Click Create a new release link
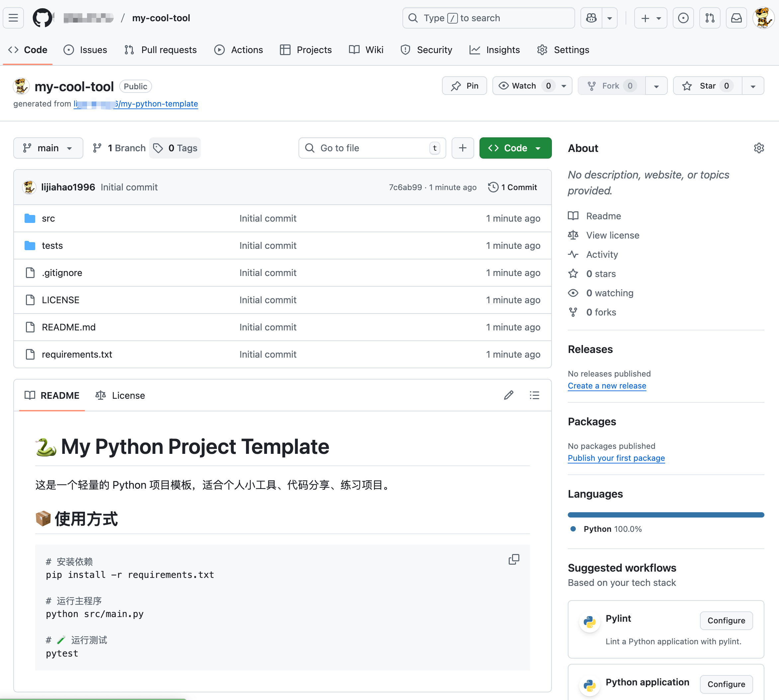This screenshot has height=700, width=779. [607, 386]
